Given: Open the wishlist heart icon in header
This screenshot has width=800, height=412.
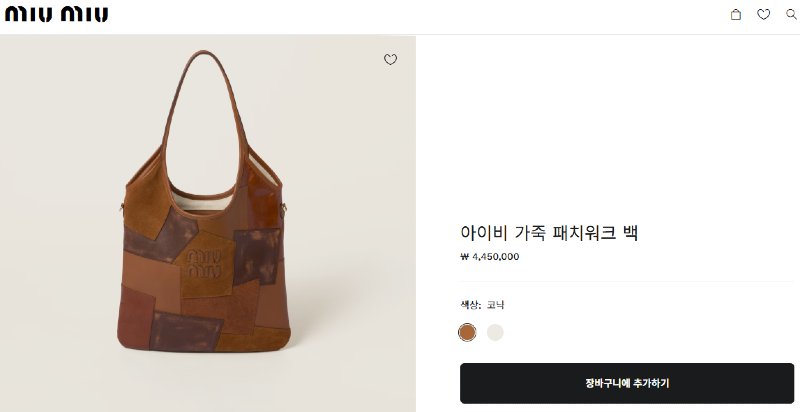Looking at the screenshot, I should pyautogui.click(x=763, y=14).
